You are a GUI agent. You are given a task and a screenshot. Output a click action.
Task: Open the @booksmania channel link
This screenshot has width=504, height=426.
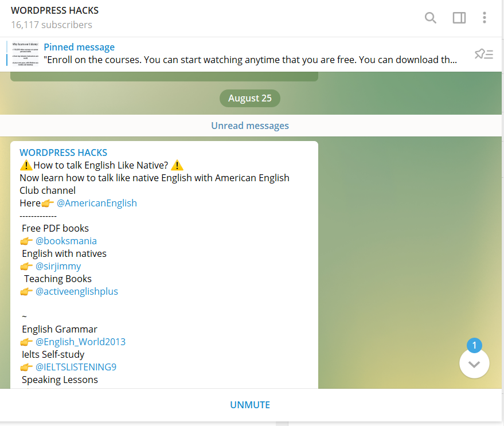tap(66, 241)
